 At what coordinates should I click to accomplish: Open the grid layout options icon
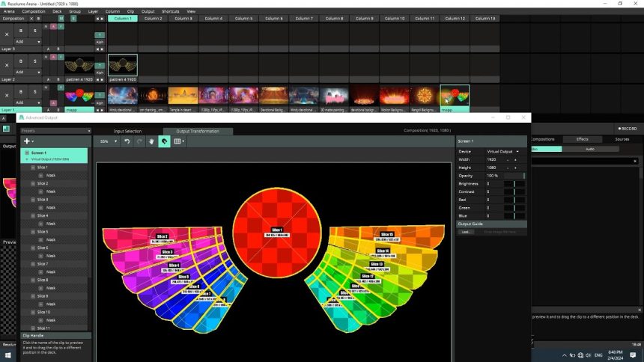click(177, 141)
